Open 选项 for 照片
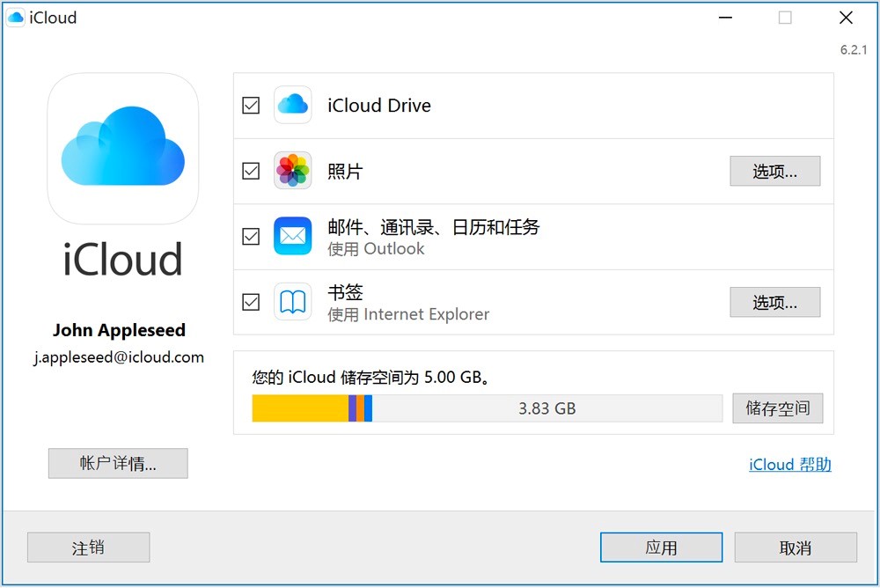The width and height of the screenshot is (880, 588). (774, 171)
